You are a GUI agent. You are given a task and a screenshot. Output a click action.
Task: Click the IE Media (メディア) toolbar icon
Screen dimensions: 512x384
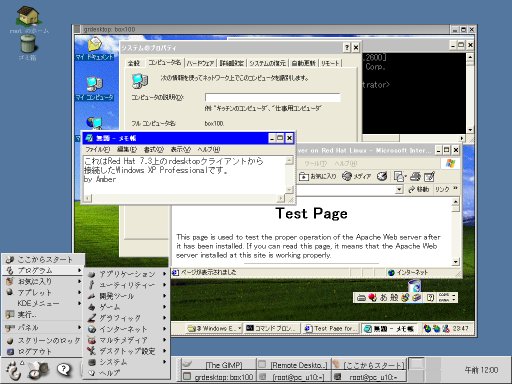point(357,176)
